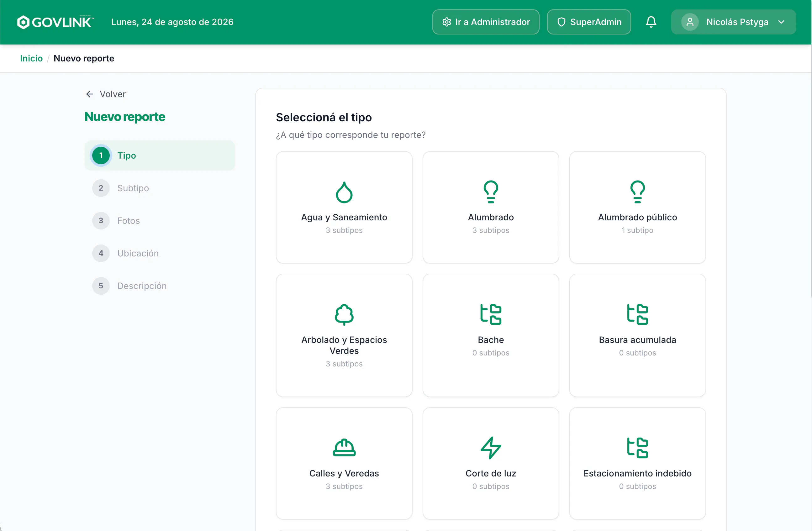
Task: Click step number 2 circle for Subtipo
Action: tap(101, 188)
